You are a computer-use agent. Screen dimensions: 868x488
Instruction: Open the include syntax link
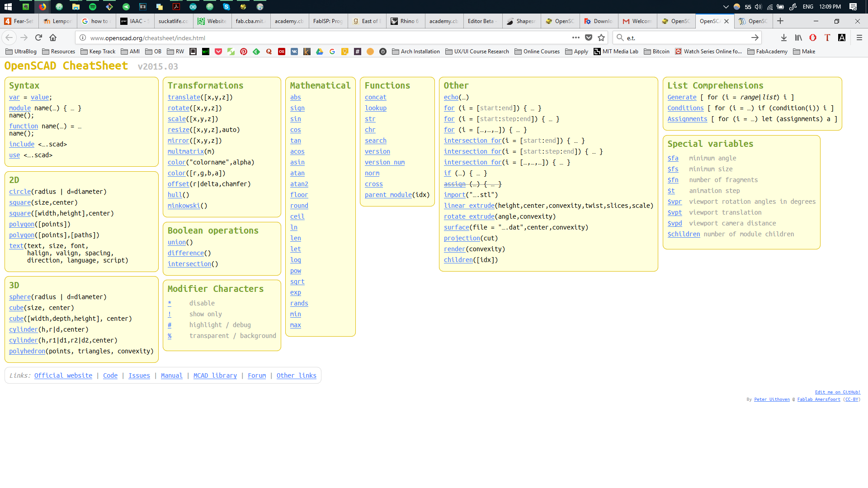click(x=22, y=144)
